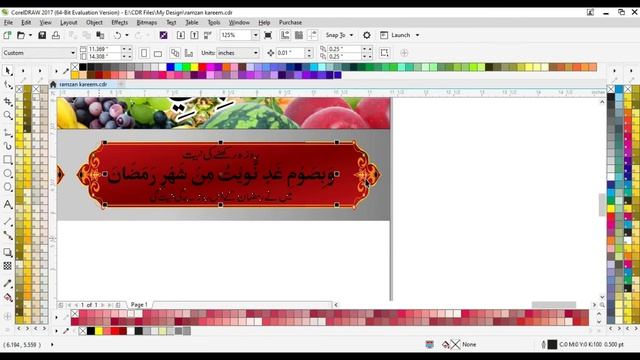The image size is (640, 360).
Task: Select the Polygon tool
Action: point(8,187)
